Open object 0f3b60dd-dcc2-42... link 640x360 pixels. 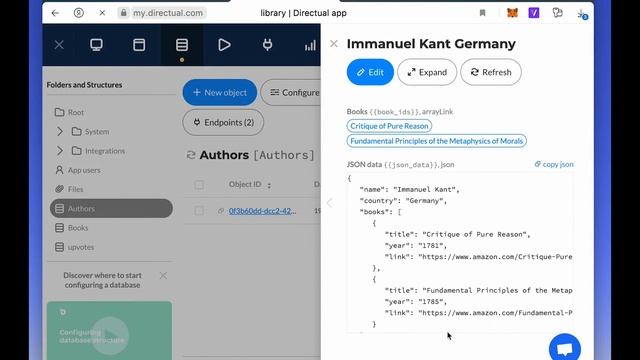coord(262,211)
